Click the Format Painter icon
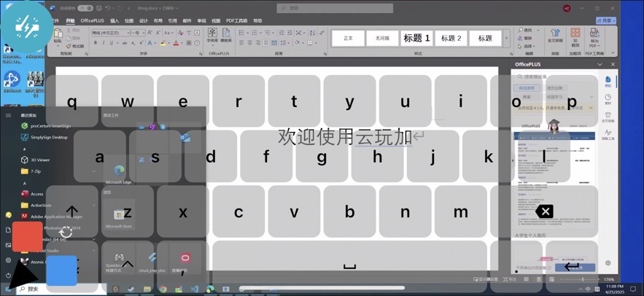 pyautogui.click(x=76, y=46)
